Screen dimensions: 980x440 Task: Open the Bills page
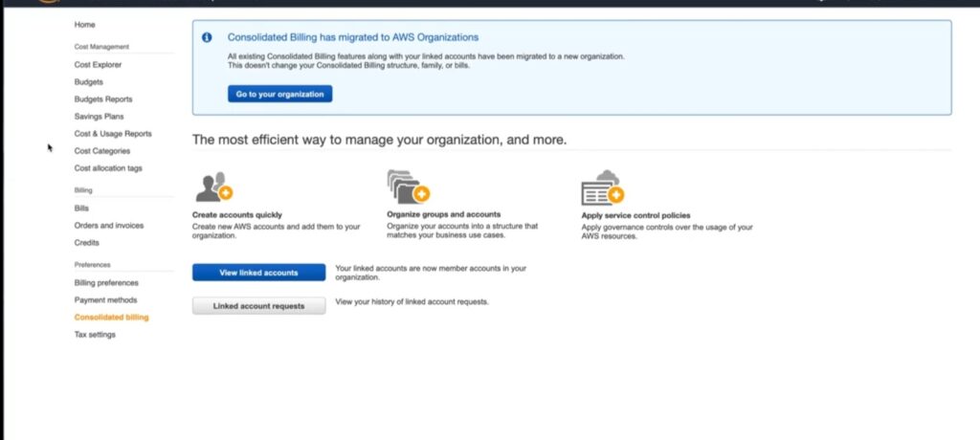coord(81,209)
